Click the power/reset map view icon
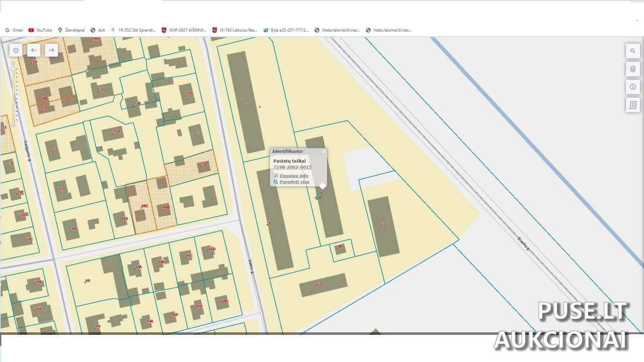The image size is (644, 362). point(16,50)
